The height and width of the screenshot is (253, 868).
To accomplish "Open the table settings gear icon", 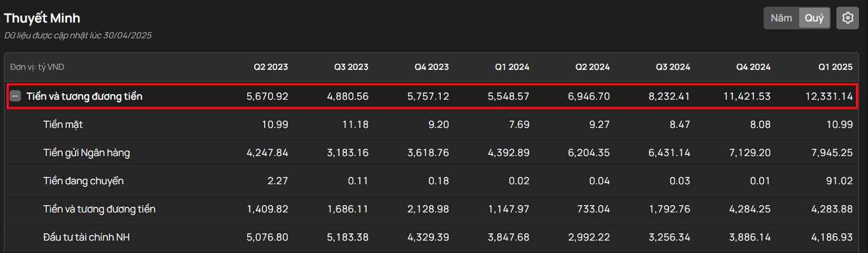I will click(847, 18).
